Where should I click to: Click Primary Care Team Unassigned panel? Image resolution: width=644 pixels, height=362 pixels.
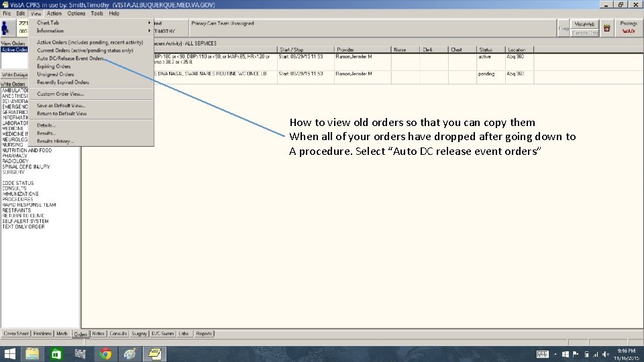[x=372, y=28]
